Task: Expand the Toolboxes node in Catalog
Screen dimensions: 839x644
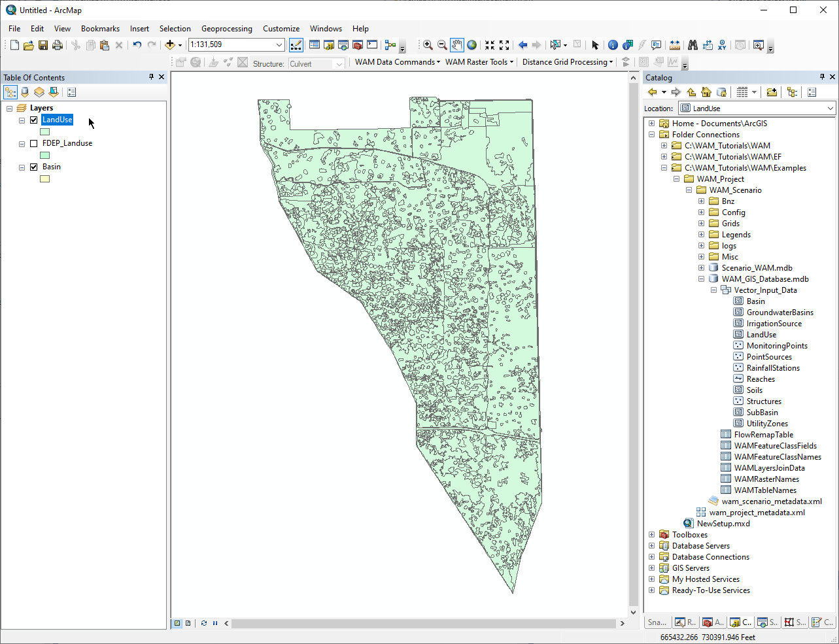Action: 651,535
